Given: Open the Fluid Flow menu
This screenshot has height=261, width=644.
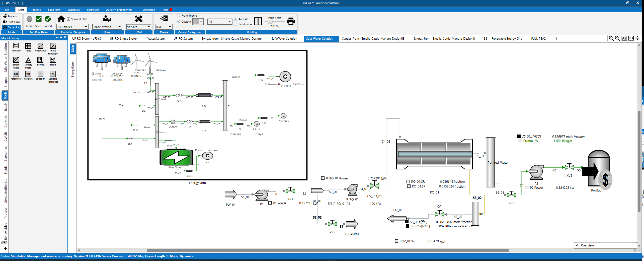Looking at the screenshot, I should click(54, 10).
